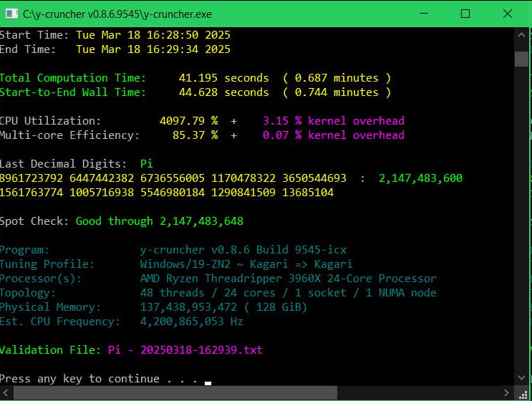Close the y-cruncher console window
The height and width of the screenshot is (401, 532).
[x=506, y=14]
